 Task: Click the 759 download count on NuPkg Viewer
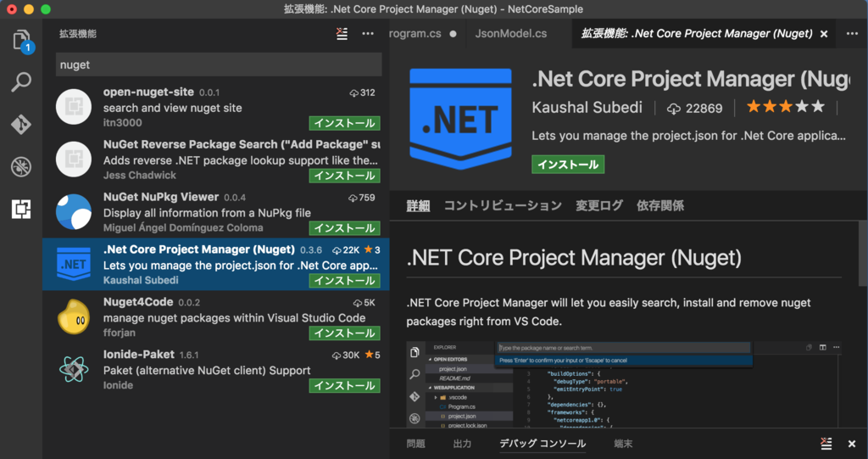click(361, 198)
